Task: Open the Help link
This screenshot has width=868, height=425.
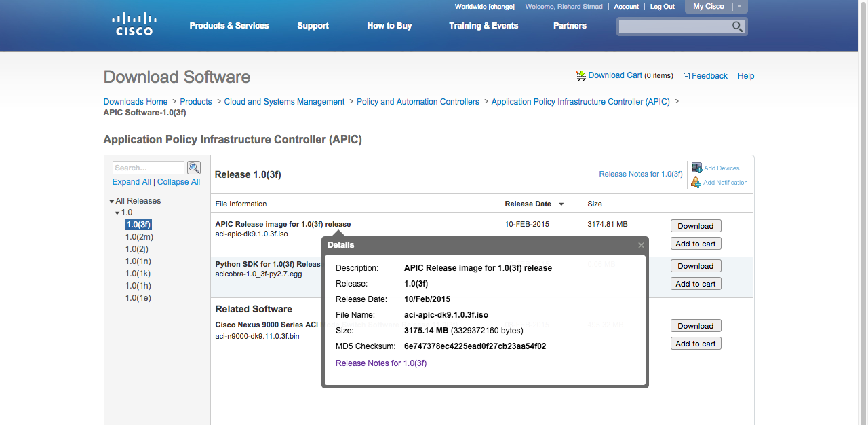Action: pyautogui.click(x=746, y=76)
